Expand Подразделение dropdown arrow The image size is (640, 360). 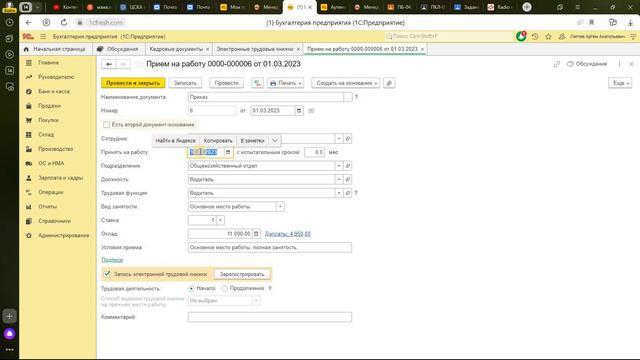(338, 166)
